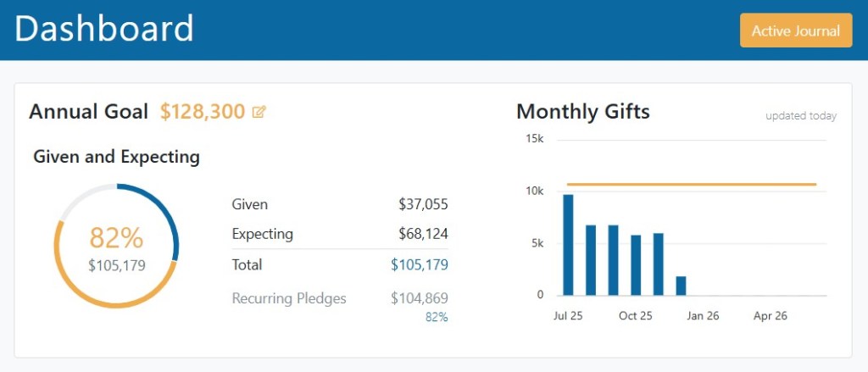The image size is (868, 372).
Task: Click the shortest bar in Monthly Gifts chart
Action: click(x=681, y=286)
